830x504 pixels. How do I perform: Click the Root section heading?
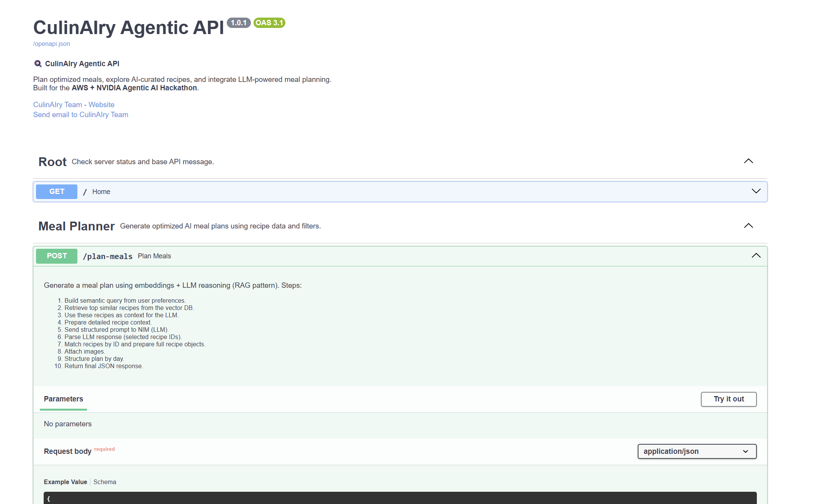click(x=52, y=162)
